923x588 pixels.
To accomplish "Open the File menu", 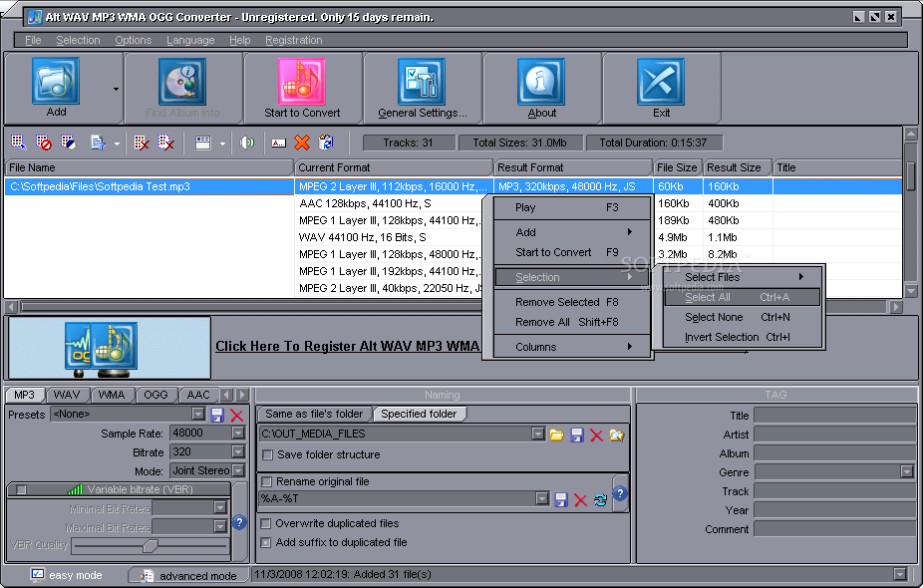I will click(x=33, y=40).
